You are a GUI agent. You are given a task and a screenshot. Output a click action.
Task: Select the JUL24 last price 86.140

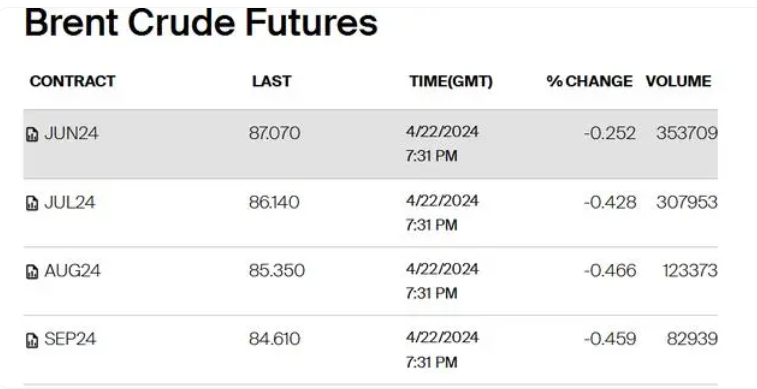click(274, 202)
